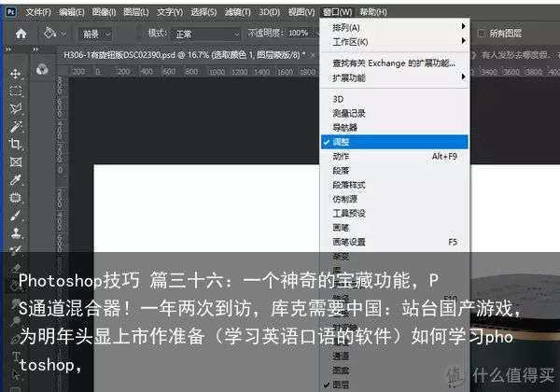Open the 帮助(H) menu
Screen dimensions: 560x392
pyautogui.click(x=373, y=12)
